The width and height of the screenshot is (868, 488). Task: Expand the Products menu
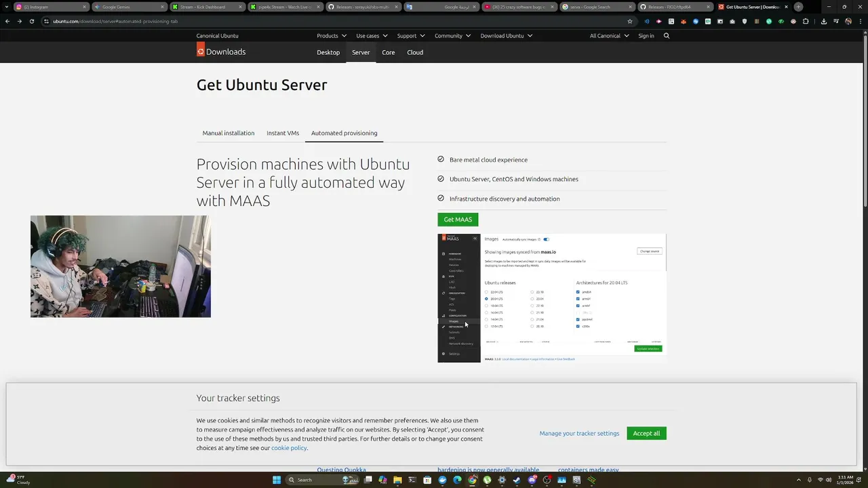click(332, 35)
